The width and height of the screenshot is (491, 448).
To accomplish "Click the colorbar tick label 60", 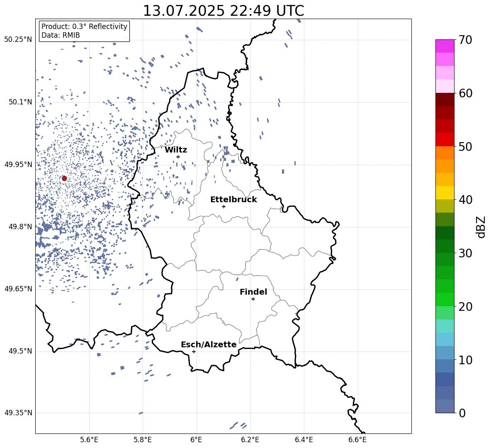I will coord(465,94).
